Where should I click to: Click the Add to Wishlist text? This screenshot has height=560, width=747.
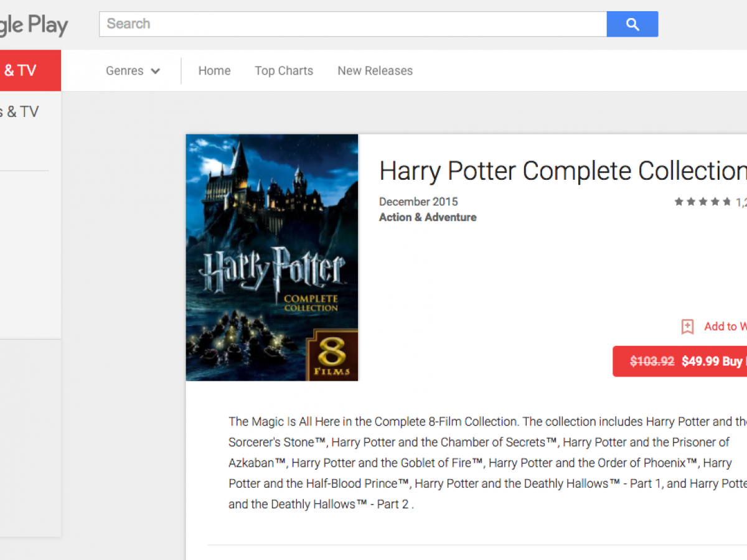tap(725, 327)
